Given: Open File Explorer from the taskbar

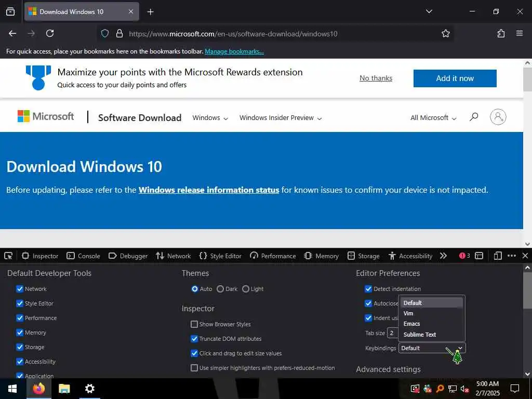Looking at the screenshot, I should tap(64, 389).
